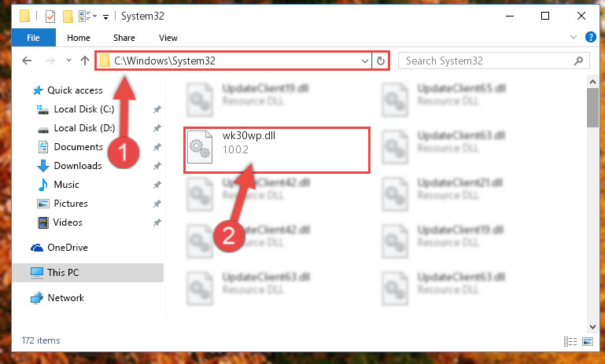Screen dimensions: 605x364
Task: Switch to large icons view in the status bar
Action: point(588,341)
